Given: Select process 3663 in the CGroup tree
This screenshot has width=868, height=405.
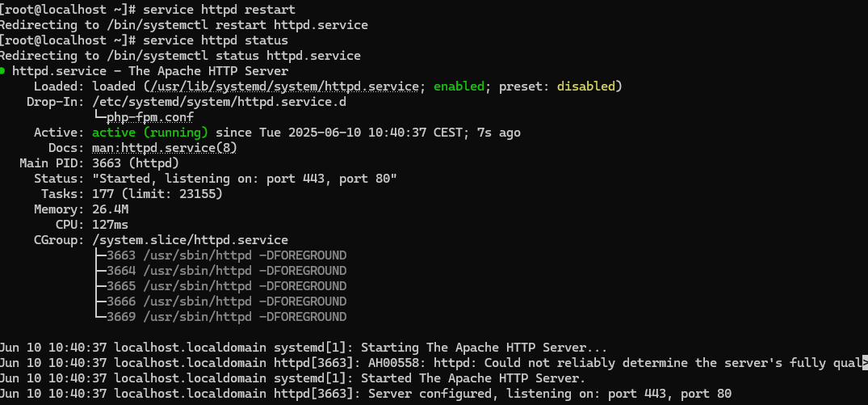Looking at the screenshot, I should (x=226, y=255).
